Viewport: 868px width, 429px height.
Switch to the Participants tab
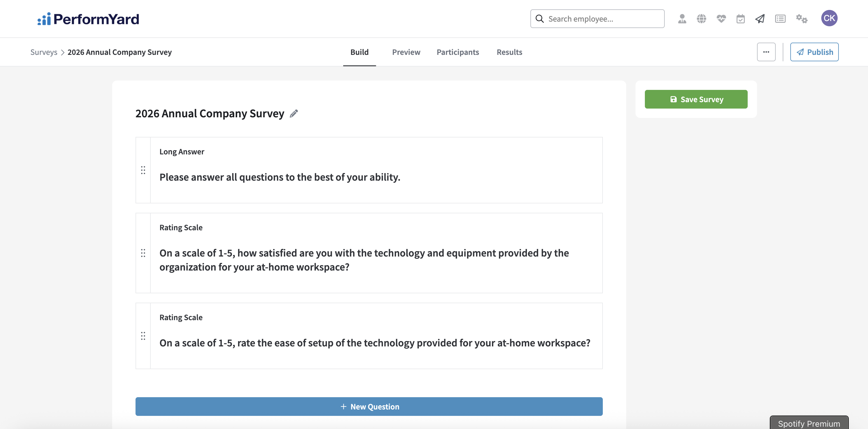[458, 52]
